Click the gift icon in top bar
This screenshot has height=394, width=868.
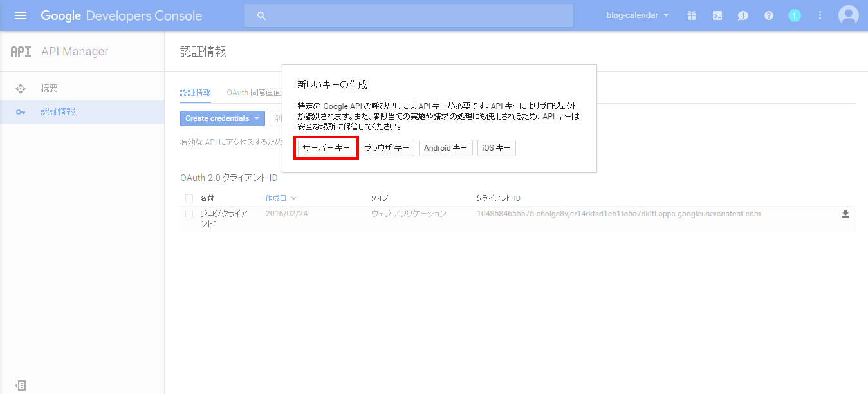tap(692, 15)
